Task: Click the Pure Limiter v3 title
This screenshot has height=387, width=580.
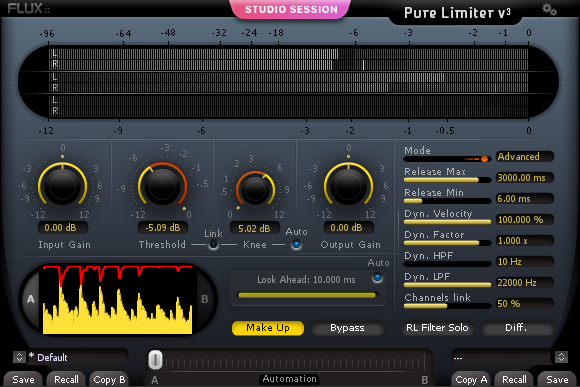Action: [x=457, y=13]
